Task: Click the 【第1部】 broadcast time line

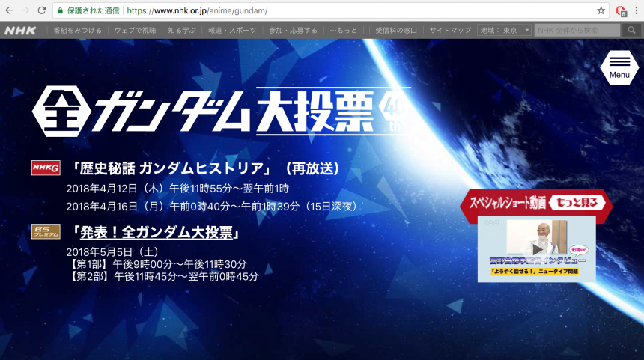Action: [157, 264]
